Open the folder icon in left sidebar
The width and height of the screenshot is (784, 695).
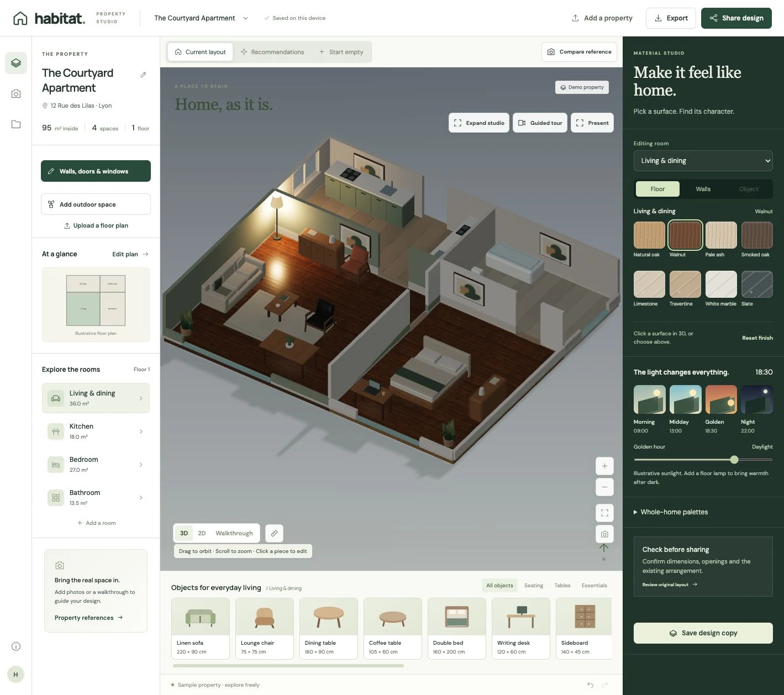tap(16, 124)
